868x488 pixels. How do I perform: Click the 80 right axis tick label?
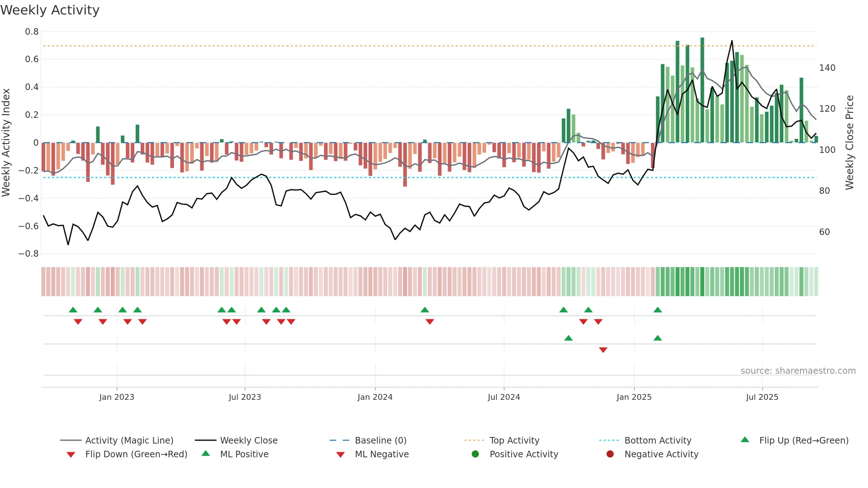pos(825,191)
